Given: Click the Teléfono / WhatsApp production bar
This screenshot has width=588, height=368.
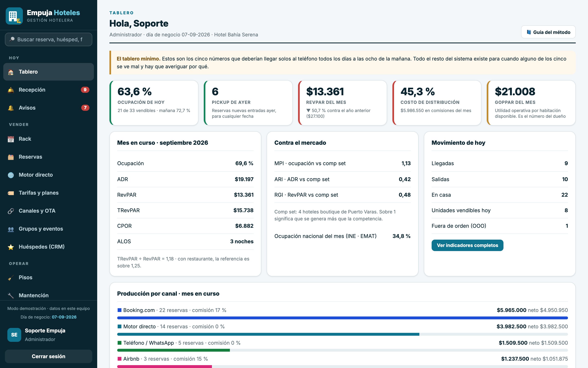Looking at the screenshot, I should click(342, 350).
